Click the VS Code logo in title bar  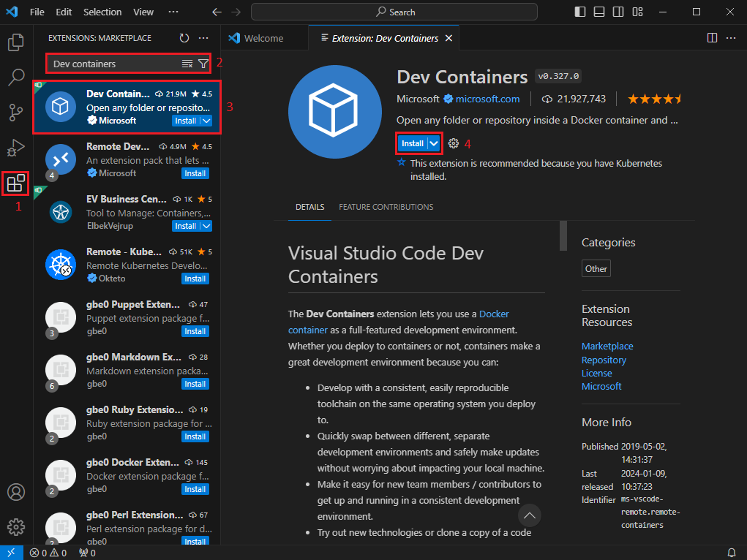[x=12, y=12]
